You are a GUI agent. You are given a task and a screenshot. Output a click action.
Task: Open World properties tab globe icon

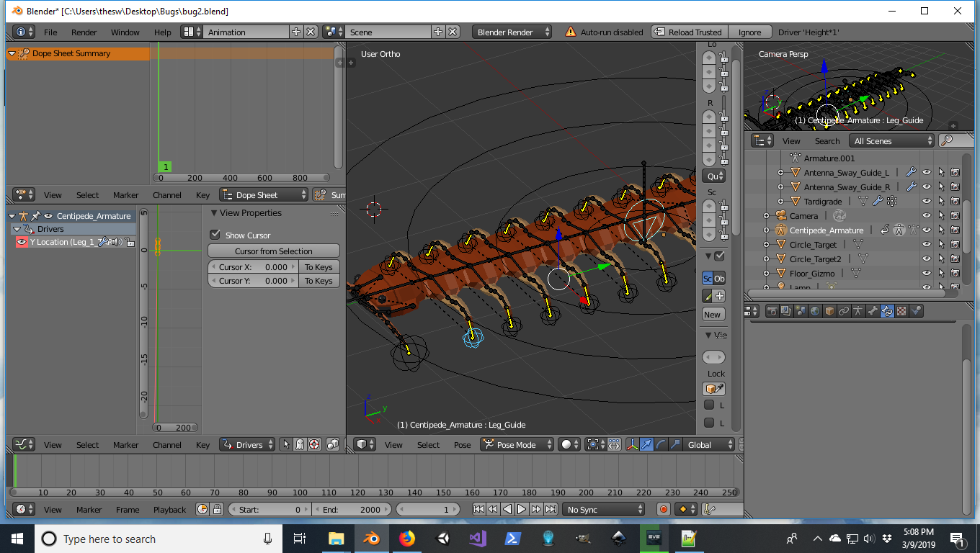pyautogui.click(x=815, y=311)
